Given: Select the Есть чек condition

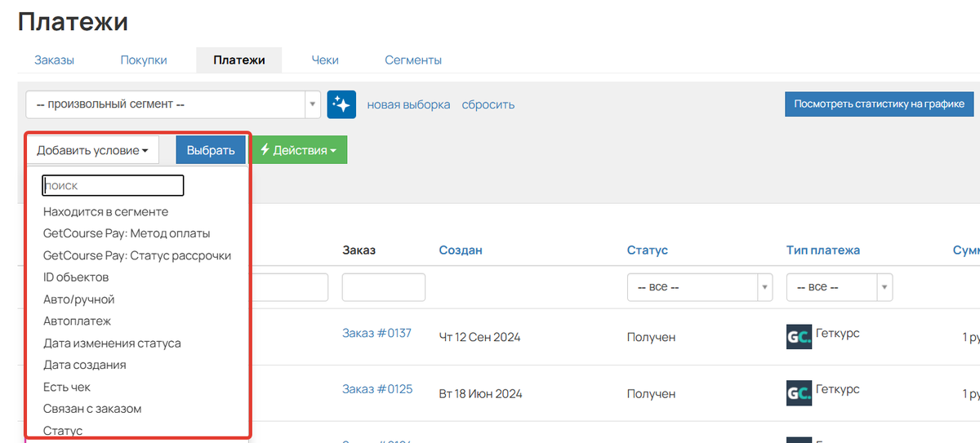Looking at the screenshot, I should click(x=67, y=387).
